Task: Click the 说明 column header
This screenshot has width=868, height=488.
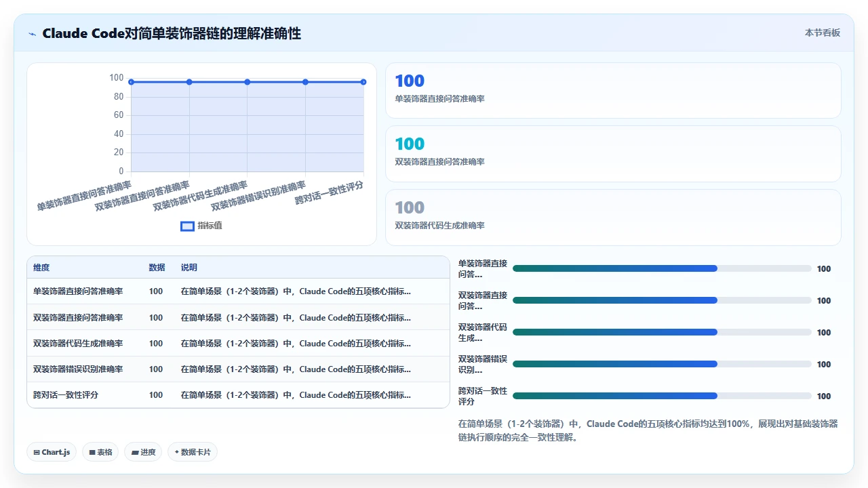Action: [189, 268]
